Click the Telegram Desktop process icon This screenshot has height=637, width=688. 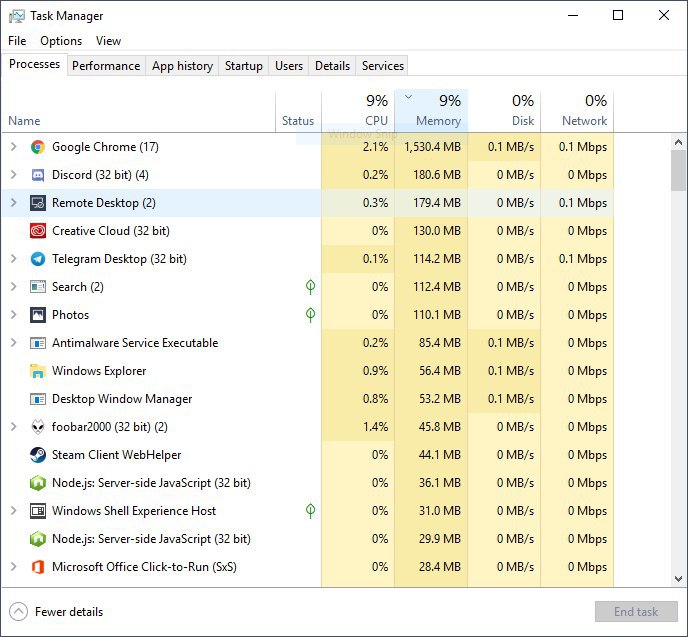pyautogui.click(x=38, y=259)
